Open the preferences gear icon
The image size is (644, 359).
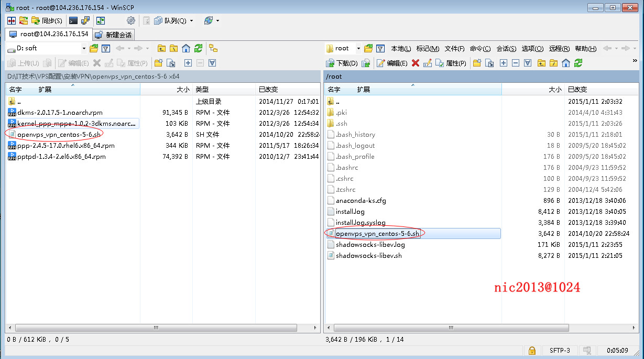(131, 20)
